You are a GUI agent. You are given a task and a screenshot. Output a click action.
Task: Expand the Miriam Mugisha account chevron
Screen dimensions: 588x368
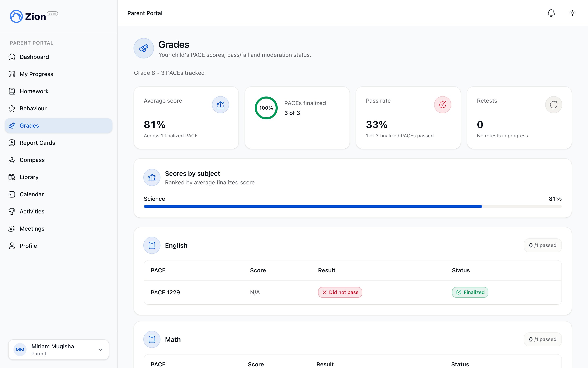pos(100,350)
